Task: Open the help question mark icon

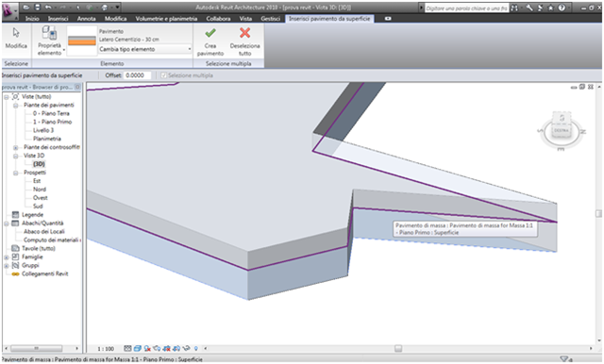Action: (562, 8)
